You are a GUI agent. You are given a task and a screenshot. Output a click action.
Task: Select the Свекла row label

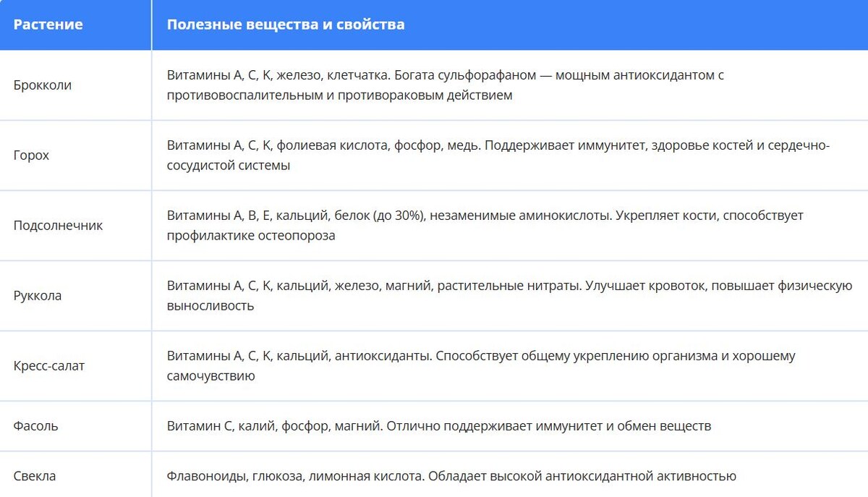point(35,476)
